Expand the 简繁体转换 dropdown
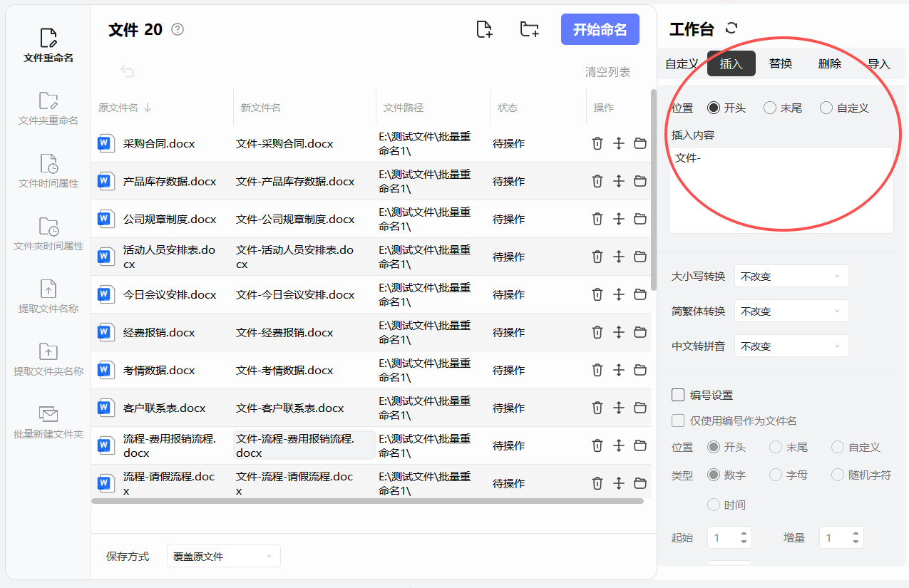 point(791,311)
